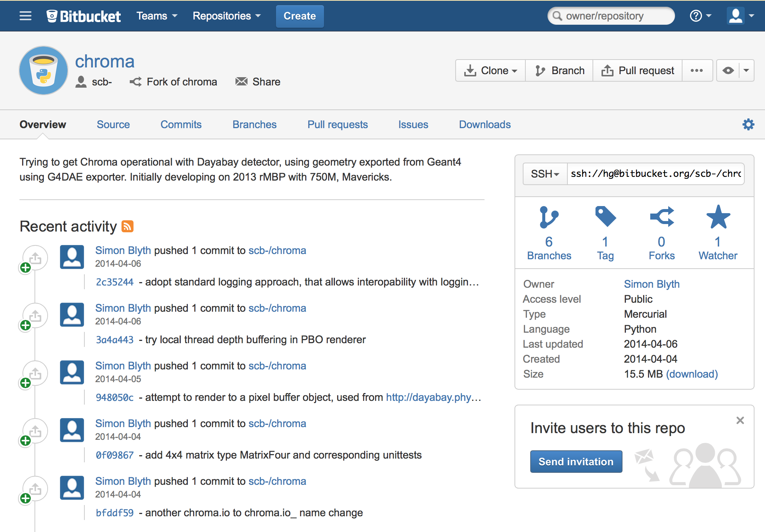Screen dimensions: 765x532
Task: Open commit 3a4a443 link
Action: point(115,340)
